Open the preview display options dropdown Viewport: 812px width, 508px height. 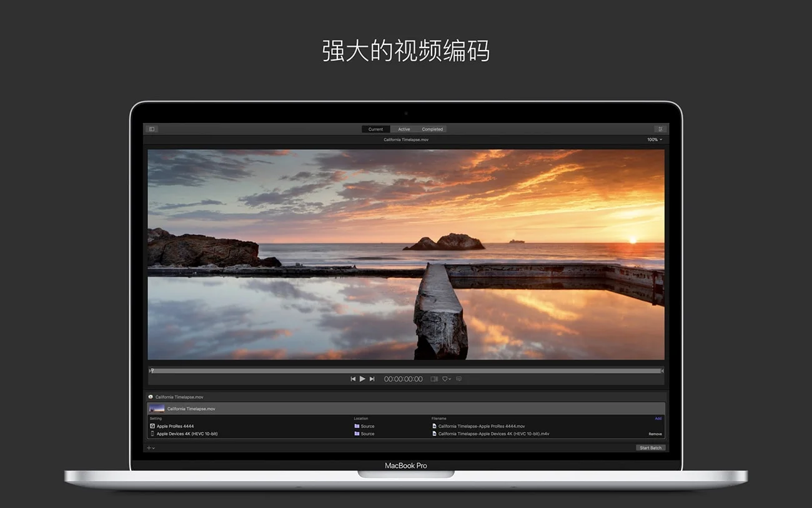pyautogui.click(x=445, y=379)
